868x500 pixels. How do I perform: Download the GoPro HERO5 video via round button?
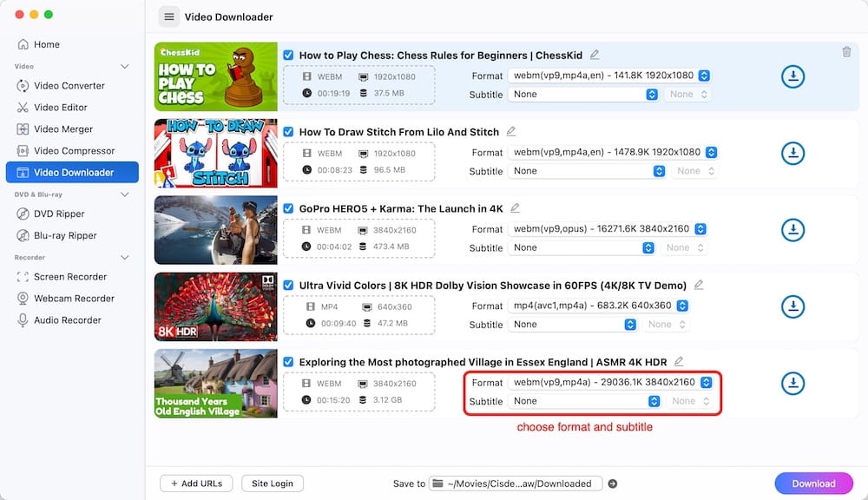pyautogui.click(x=792, y=230)
